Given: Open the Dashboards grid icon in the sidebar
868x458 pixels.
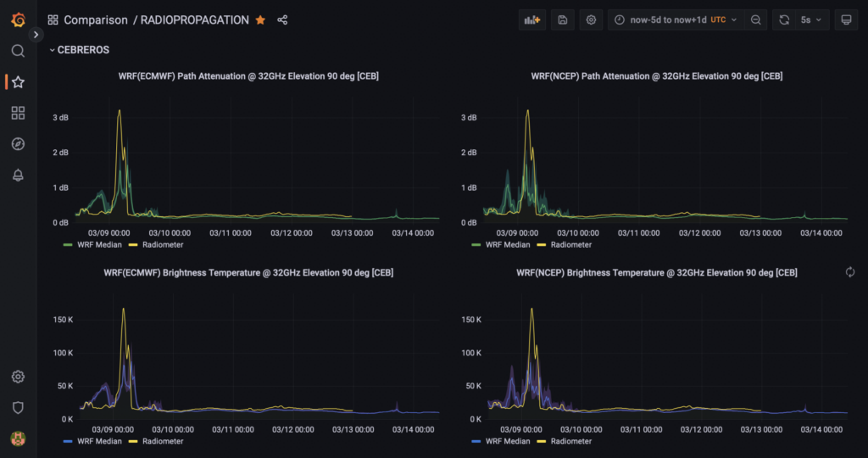Looking at the screenshot, I should (x=19, y=113).
